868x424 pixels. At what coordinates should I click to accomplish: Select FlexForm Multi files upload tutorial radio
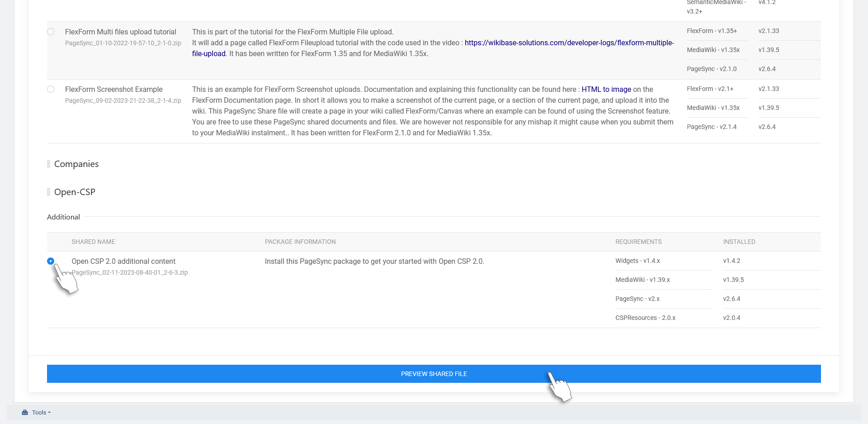(x=51, y=32)
